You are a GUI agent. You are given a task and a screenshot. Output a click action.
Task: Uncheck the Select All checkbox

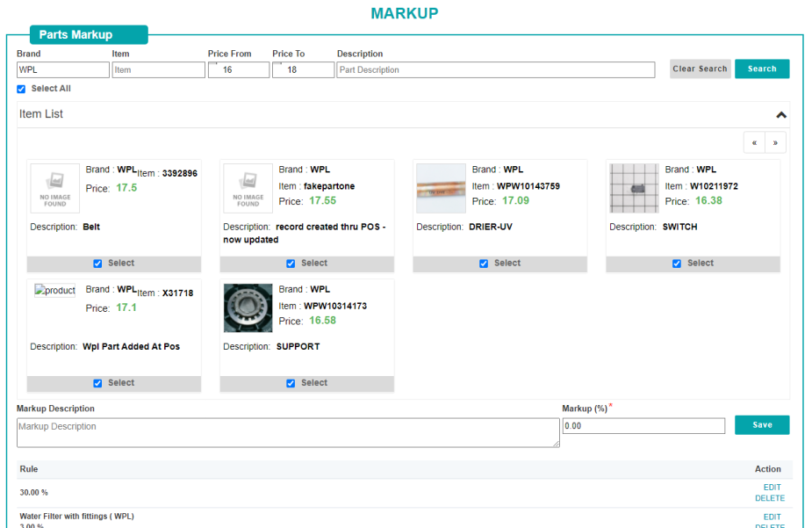click(21, 89)
